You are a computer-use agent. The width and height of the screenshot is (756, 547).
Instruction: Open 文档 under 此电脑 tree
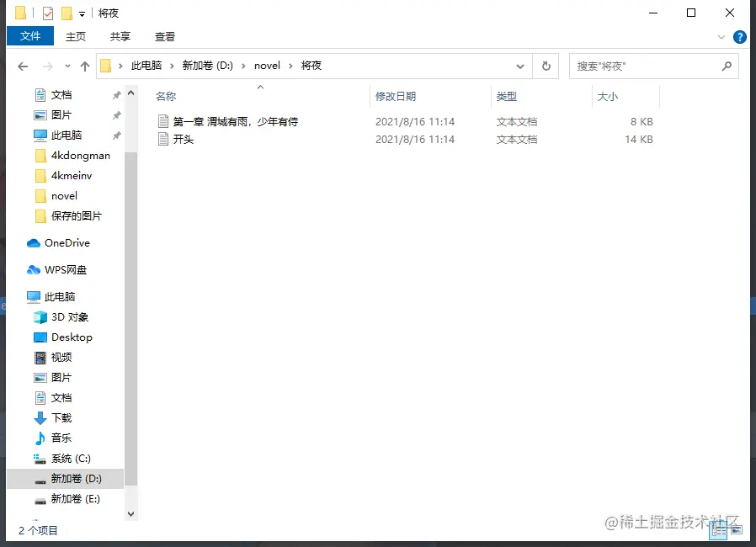pos(61,397)
